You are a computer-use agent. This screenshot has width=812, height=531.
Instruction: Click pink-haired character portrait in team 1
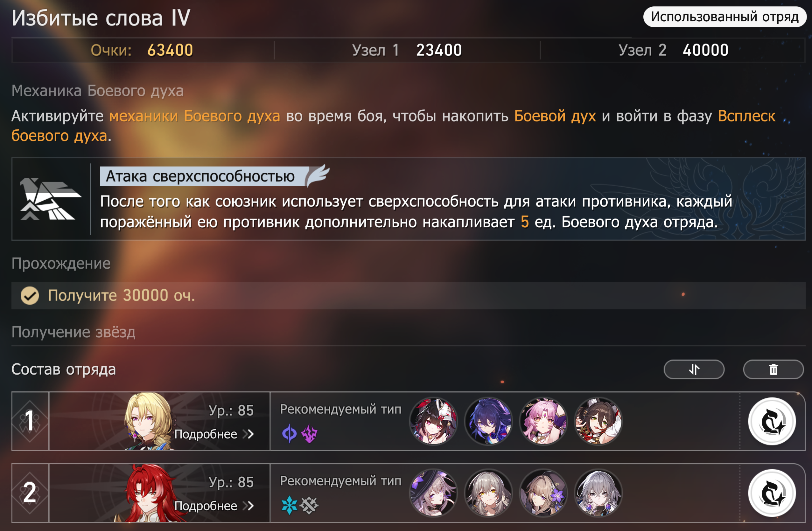coord(543,421)
